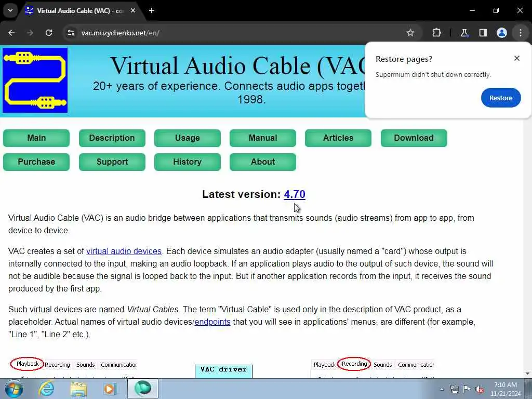Launch Internet Explorer from taskbar
Screen dimensions: 532x399
tap(46, 389)
